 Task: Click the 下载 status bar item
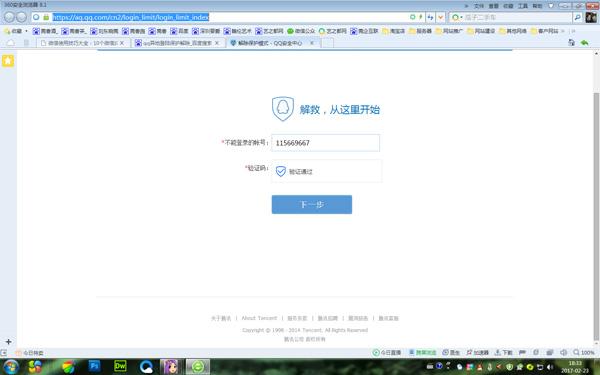point(504,352)
